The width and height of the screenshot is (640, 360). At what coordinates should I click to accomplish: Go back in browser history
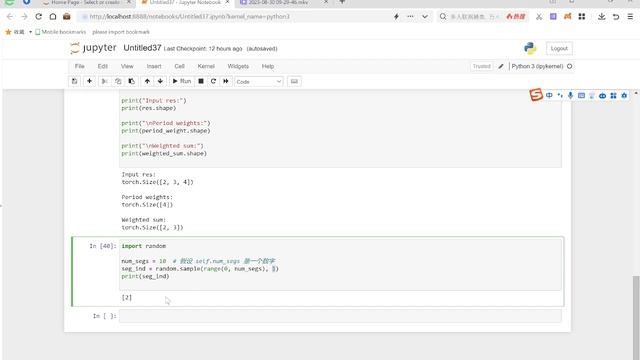coord(10,16)
